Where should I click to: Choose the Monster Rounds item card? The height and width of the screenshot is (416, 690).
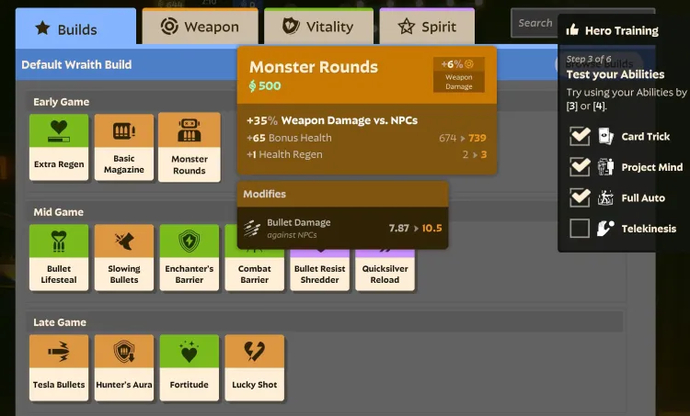click(x=189, y=147)
